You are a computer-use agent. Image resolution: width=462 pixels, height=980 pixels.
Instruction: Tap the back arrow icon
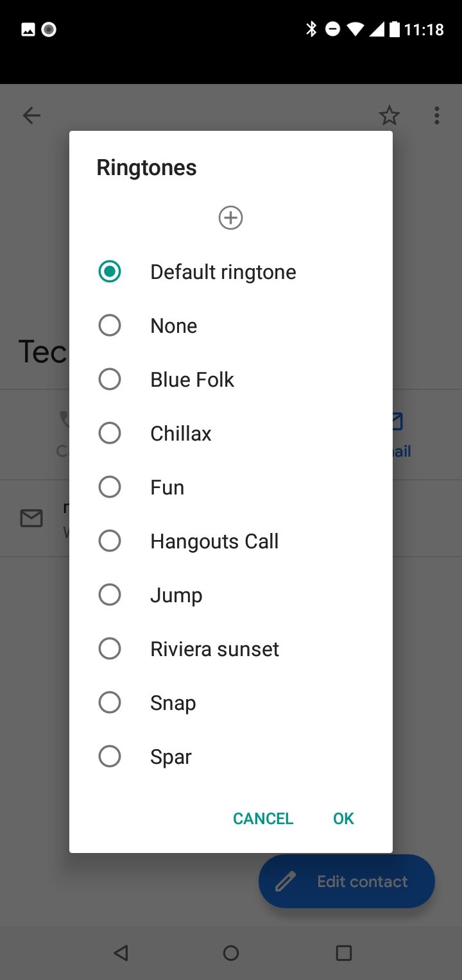(x=31, y=115)
